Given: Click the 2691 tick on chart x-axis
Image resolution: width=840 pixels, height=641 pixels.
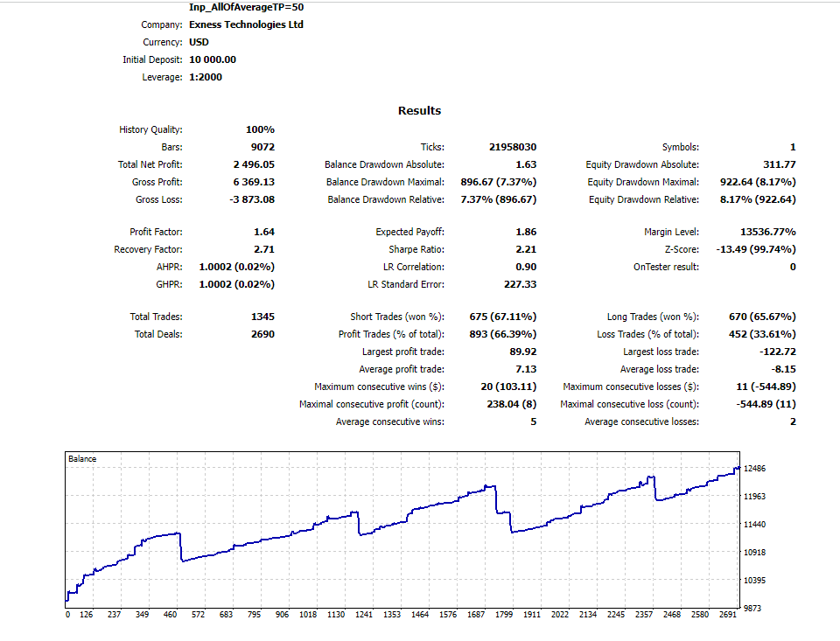Looking at the screenshot, I should point(727,615).
